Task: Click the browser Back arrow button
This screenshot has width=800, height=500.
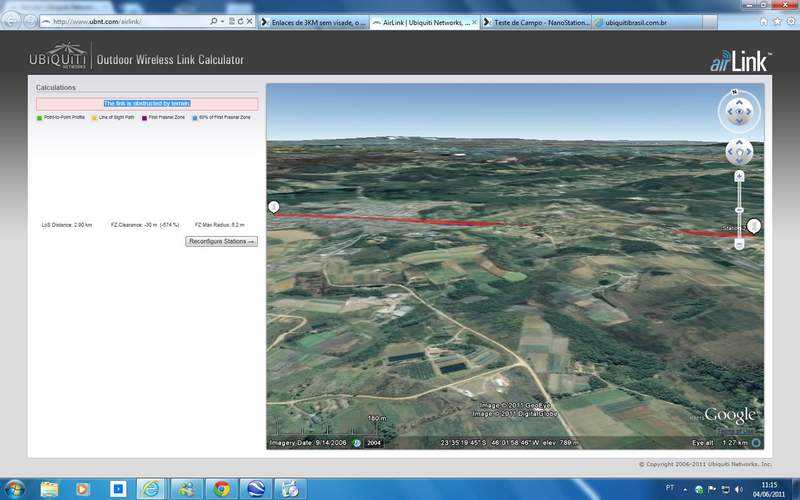Action: [x=11, y=20]
